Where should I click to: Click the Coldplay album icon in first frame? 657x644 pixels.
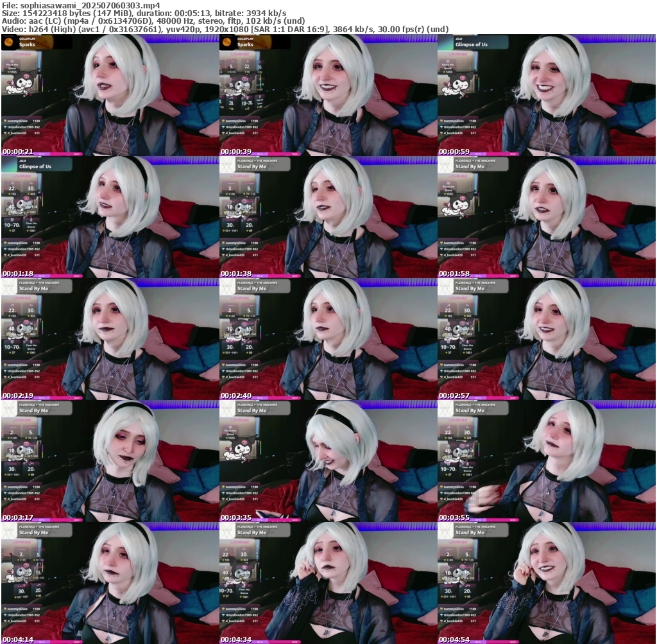(x=10, y=42)
